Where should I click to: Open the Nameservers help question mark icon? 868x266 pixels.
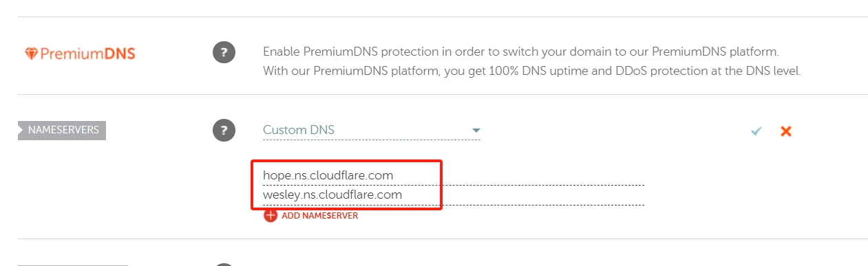[224, 130]
